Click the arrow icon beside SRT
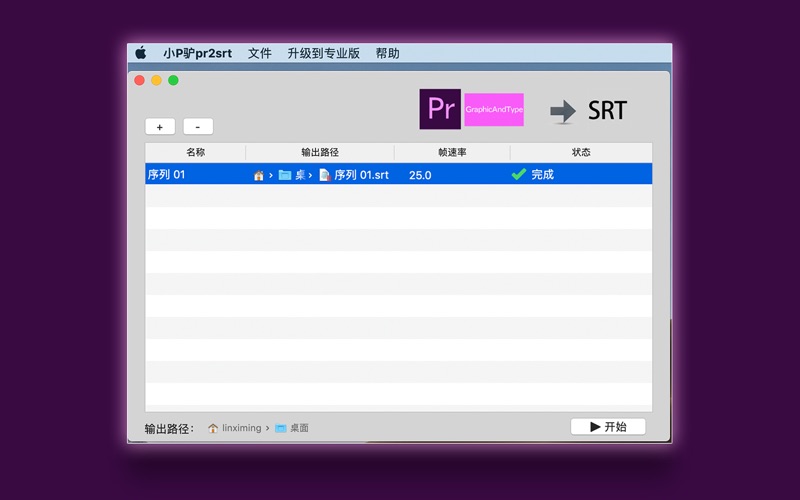 click(563, 111)
